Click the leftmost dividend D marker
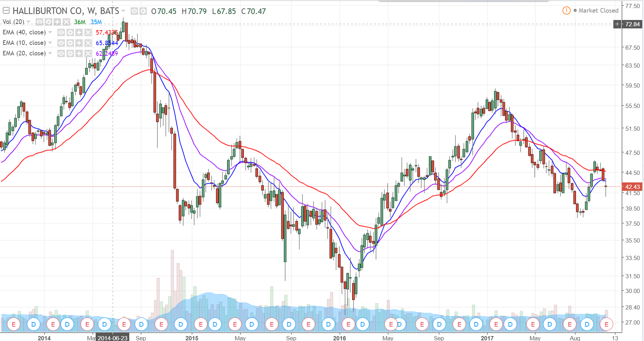644x341 pixels. click(34, 325)
